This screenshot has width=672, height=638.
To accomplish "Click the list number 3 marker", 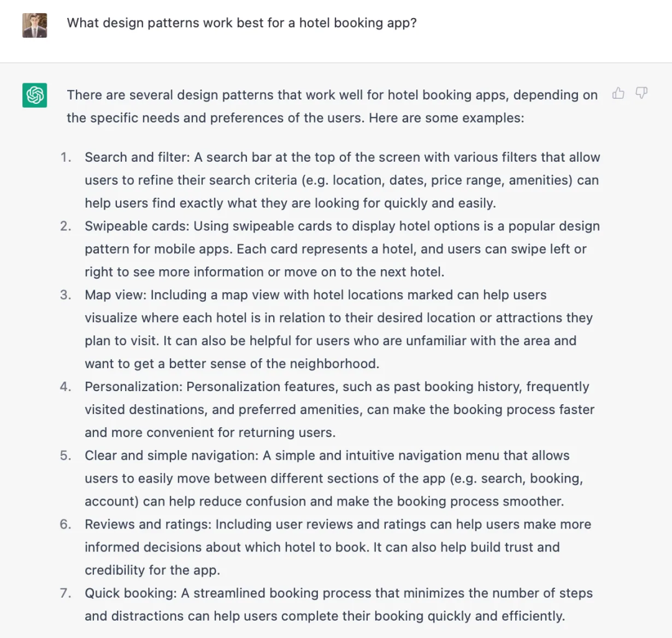I will click(x=66, y=295).
